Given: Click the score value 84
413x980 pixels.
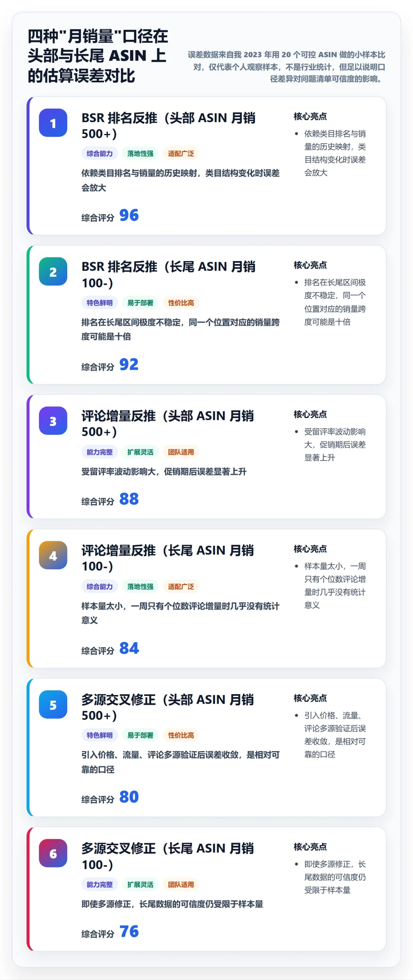Looking at the screenshot, I should 129,648.
